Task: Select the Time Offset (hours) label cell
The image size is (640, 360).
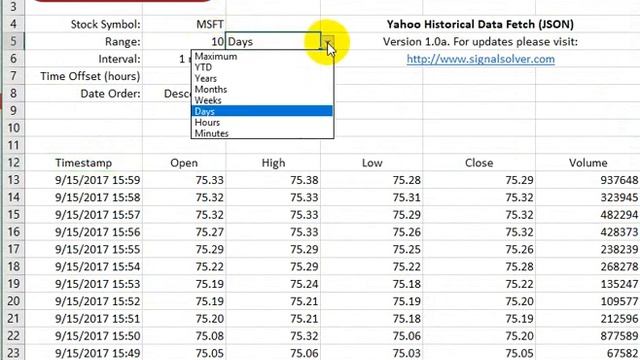Action: (84, 76)
